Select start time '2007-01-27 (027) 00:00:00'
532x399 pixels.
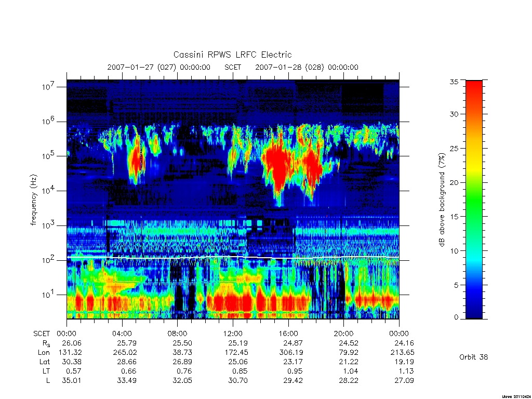[x=159, y=67]
